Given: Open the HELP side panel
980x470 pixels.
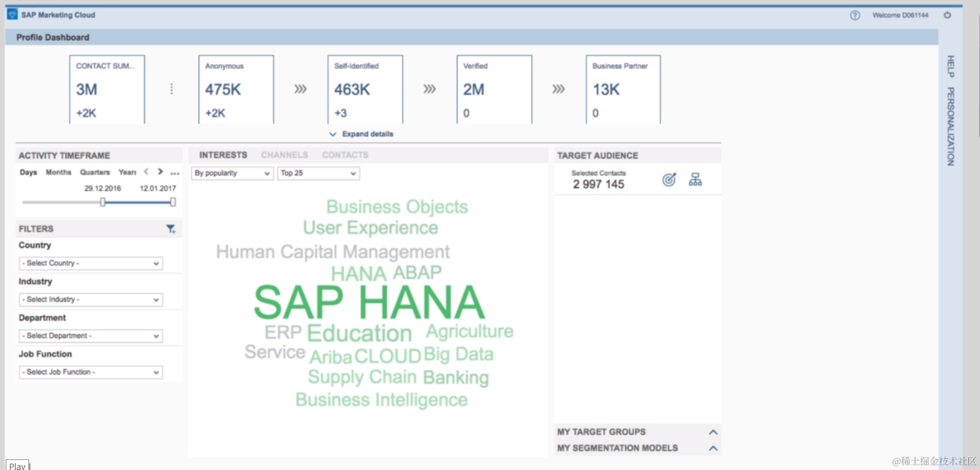Looking at the screenshot, I should click(950, 66).
